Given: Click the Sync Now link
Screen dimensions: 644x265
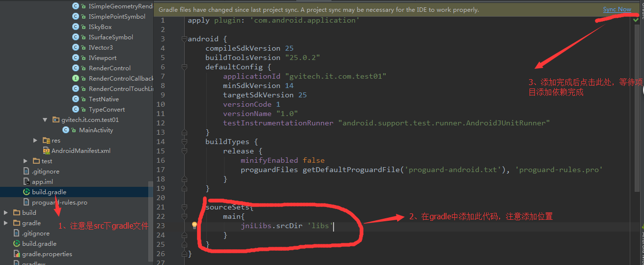Looking at the screenshot, I should 617,9.
